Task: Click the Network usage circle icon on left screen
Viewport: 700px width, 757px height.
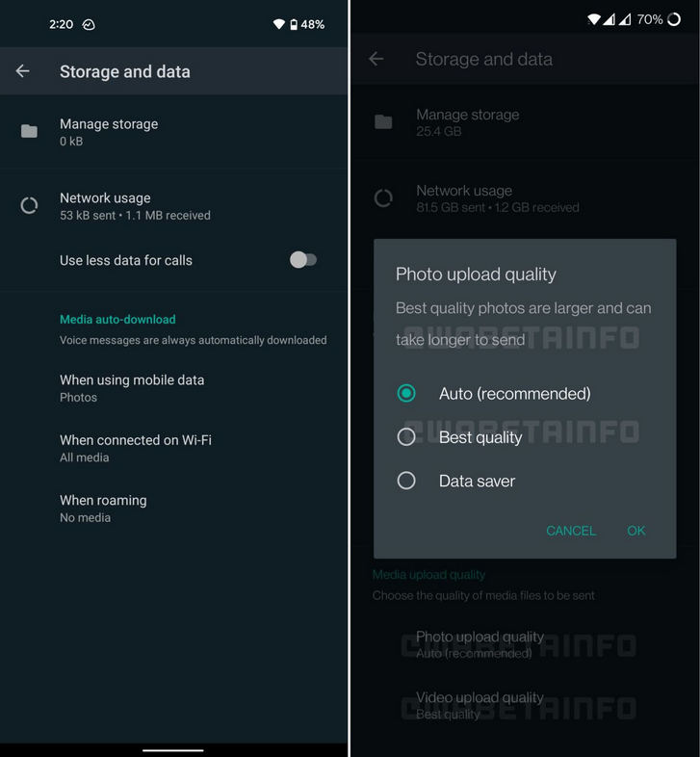Action: (x=29, y=206)
